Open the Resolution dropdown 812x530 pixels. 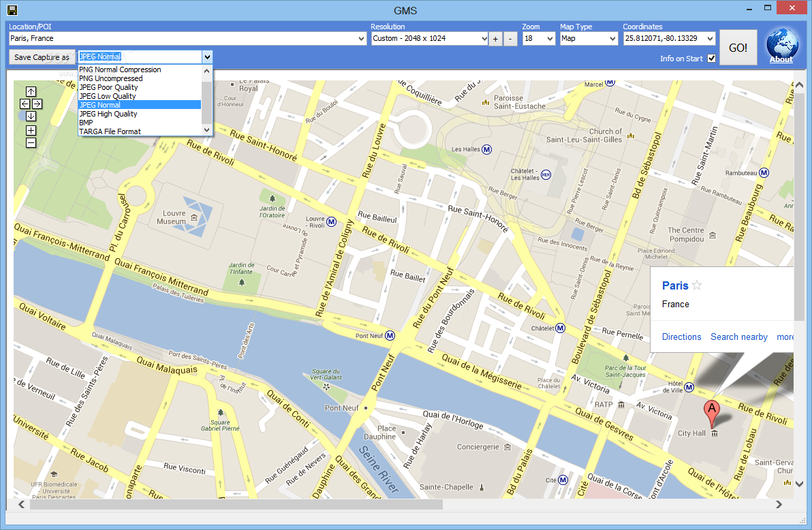click(x=484, y=39)
